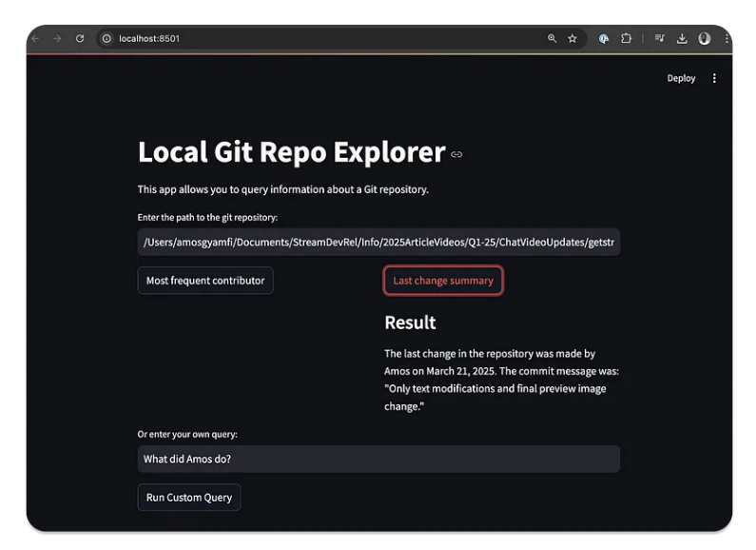The height and width of the screenshot is (550, 756).
Task: Click the browser forward arrow
Action: point(56,39)
